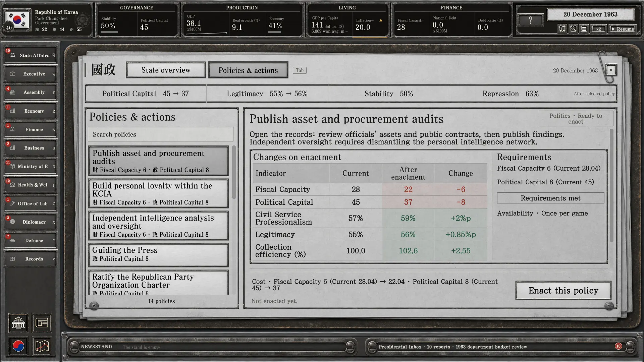Click the magnifier search icon near date
Viewport: 644px width, 362px height.
(x=573, y=29)
